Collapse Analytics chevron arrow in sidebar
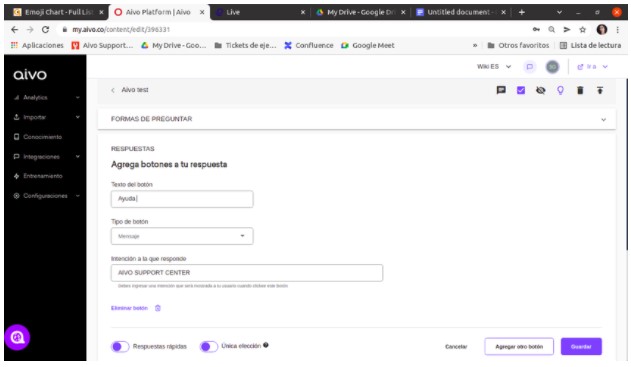 coord(78,97)
